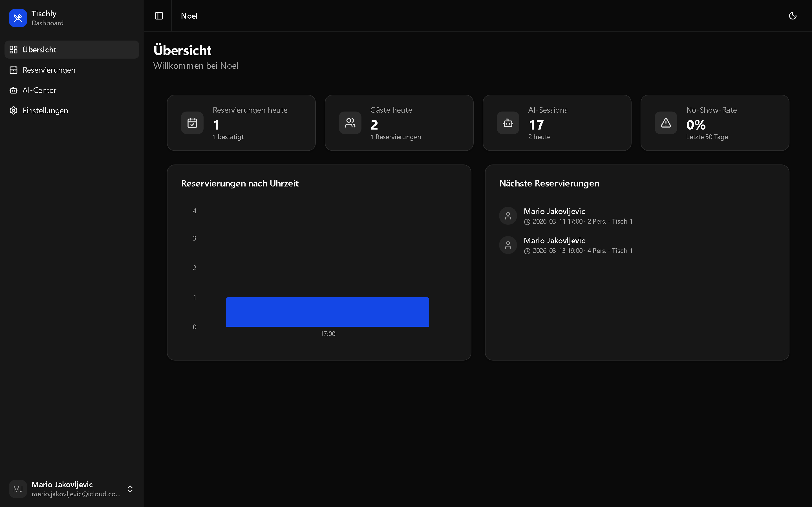The image size is (812, 507).
Task: Click the Tischly logo icon
Action: click(x=18, y=18)
